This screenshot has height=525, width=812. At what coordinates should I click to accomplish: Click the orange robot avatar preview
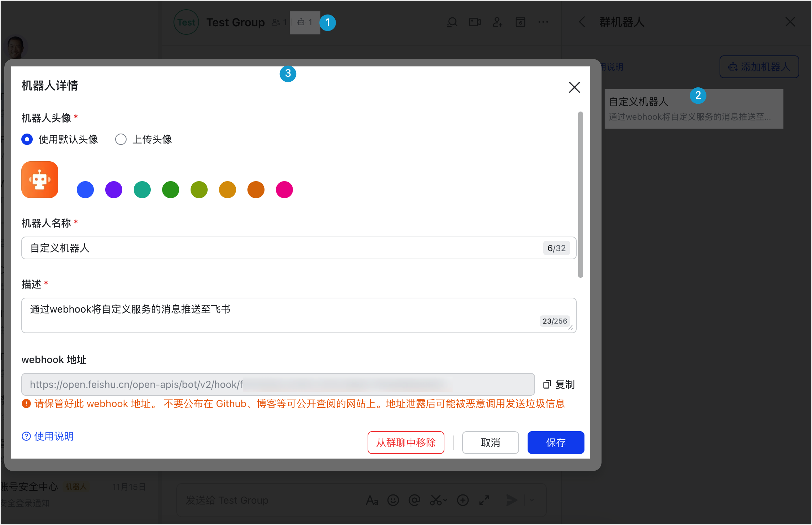pos(40,180)
